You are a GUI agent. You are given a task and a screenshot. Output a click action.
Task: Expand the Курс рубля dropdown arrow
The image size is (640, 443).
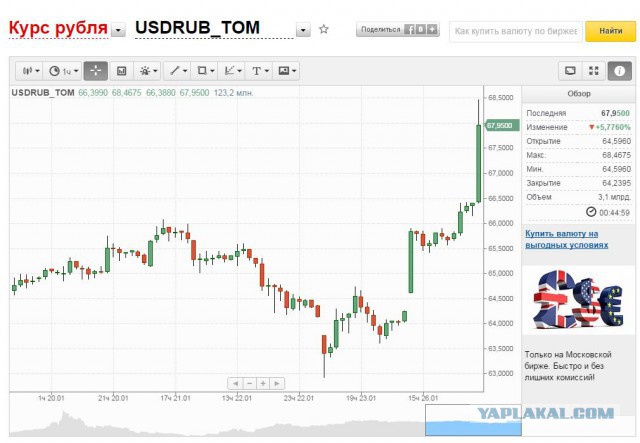click(118, 30)
